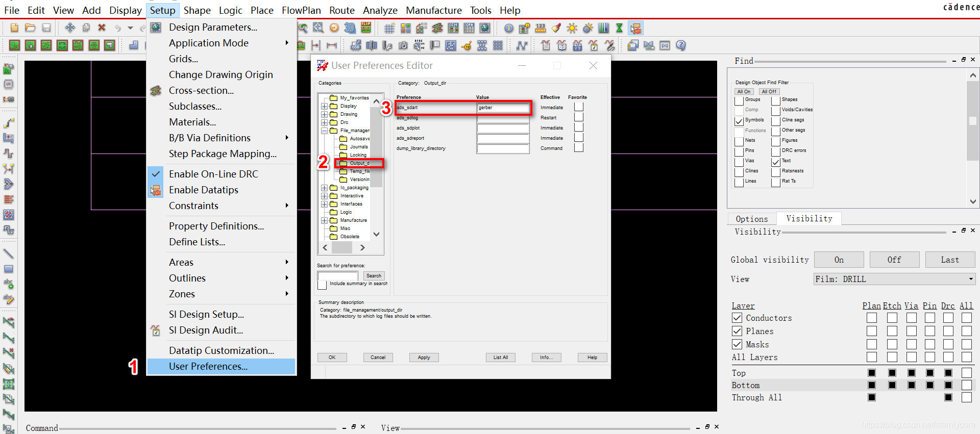Click the 3D view icon
This screenshot has width=980, height=434.
pos(350,28)
